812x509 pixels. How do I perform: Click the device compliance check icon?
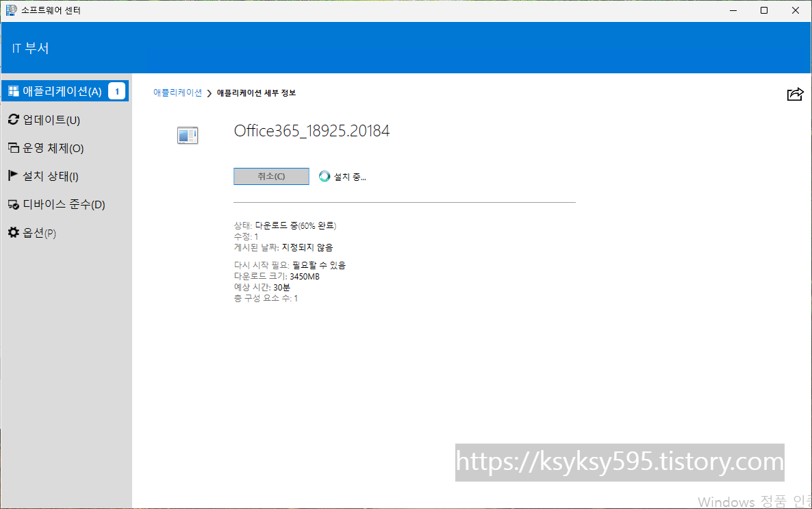[14, 205]
